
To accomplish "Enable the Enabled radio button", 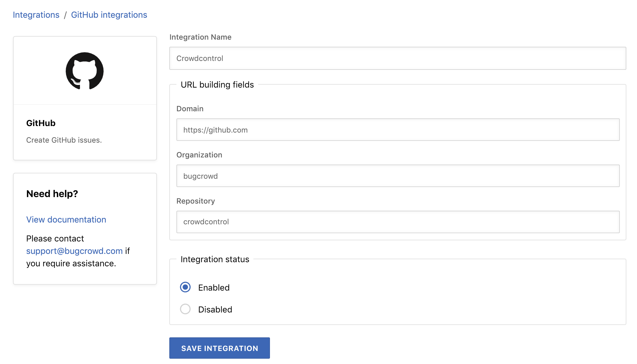I will pyautogui.click(x=185, y=287).
